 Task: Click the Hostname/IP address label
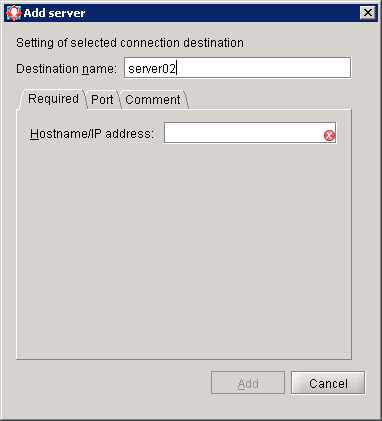pos(92,134)
